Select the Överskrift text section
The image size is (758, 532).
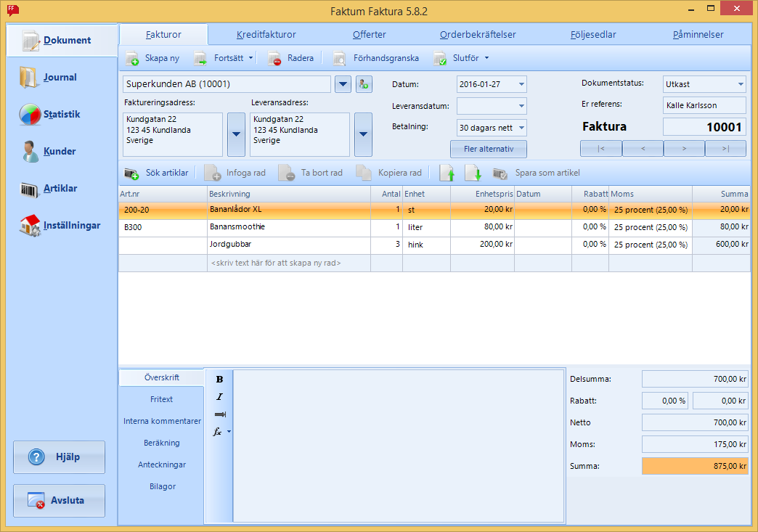(161, 377)
